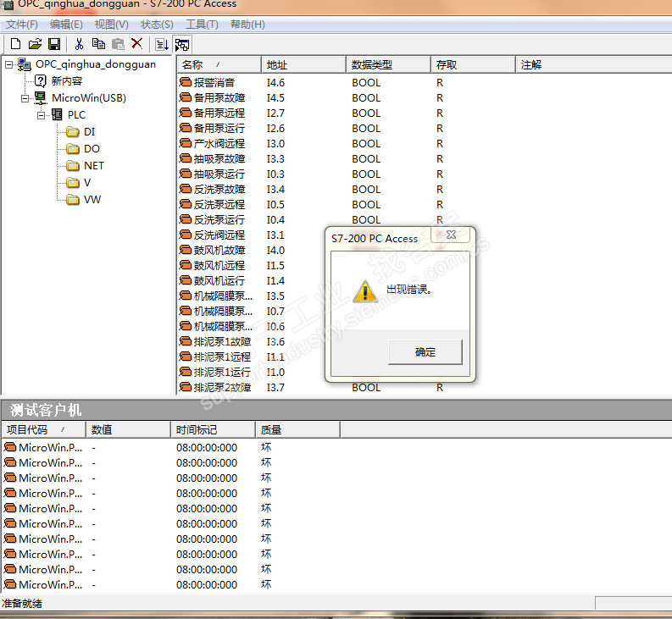The image size is (672, 619).
Task: Open the 编辑(E) menu
Action: tap(66, 25)
